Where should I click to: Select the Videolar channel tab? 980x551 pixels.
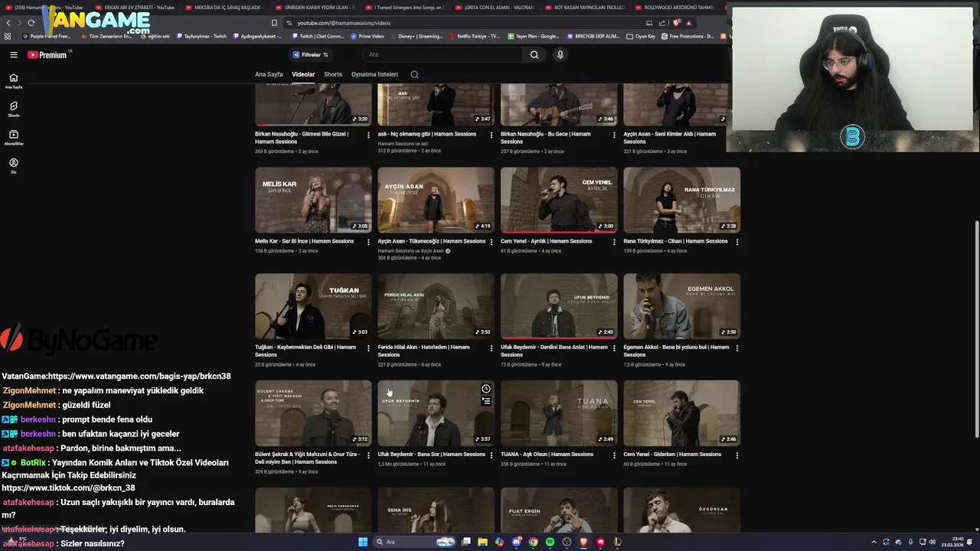303,74
